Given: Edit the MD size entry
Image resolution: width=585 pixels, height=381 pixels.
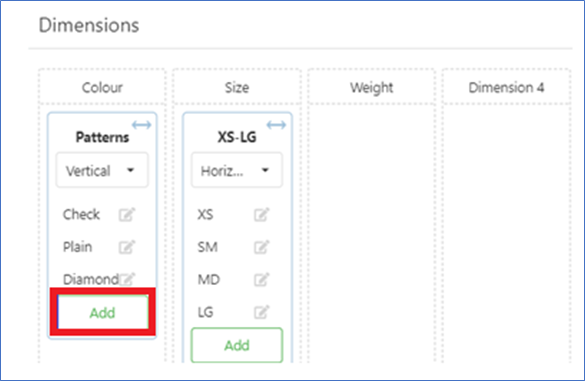Looking at the screenshot, I should pos(262,279).
